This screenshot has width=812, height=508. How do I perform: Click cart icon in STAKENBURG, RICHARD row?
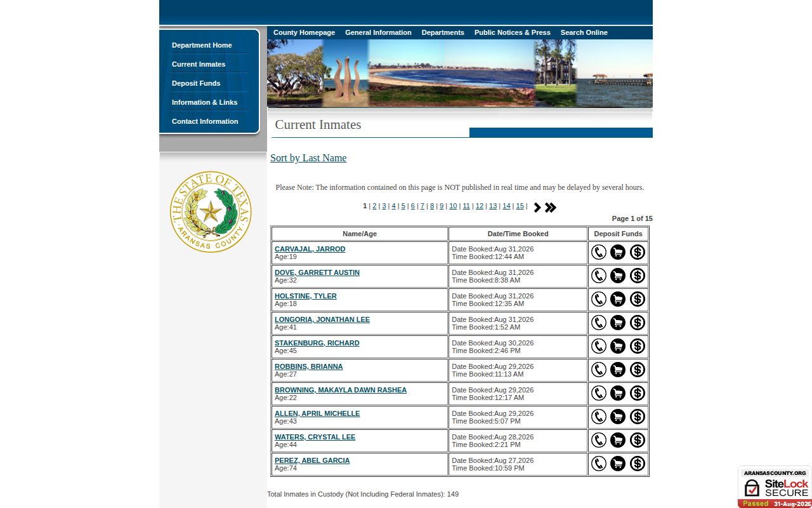point(617,346)
